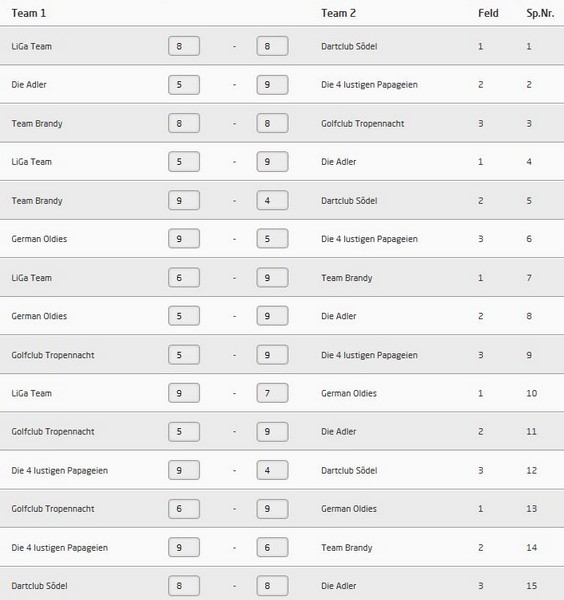Click the Team 1 column header
The image size is (564, 600).
[29, 13]
